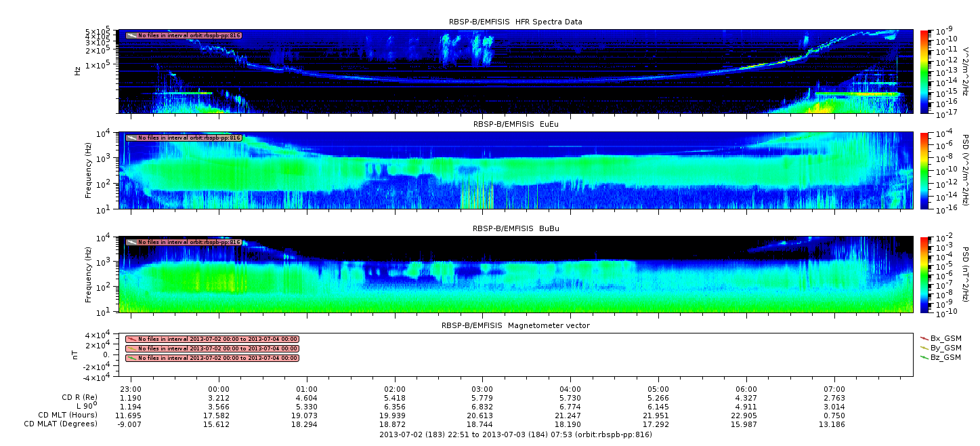Click the line icon in BuBu panel's no-files message
This screenshot has width=980, height=446.
pyautogui.click(x=131, y=242)
